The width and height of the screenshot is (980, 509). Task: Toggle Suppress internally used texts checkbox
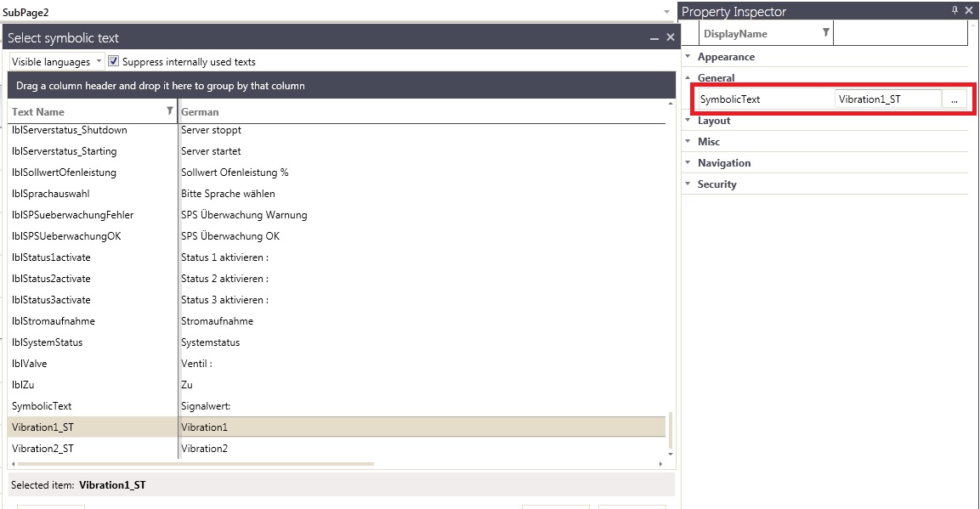(x=114, y=61)
